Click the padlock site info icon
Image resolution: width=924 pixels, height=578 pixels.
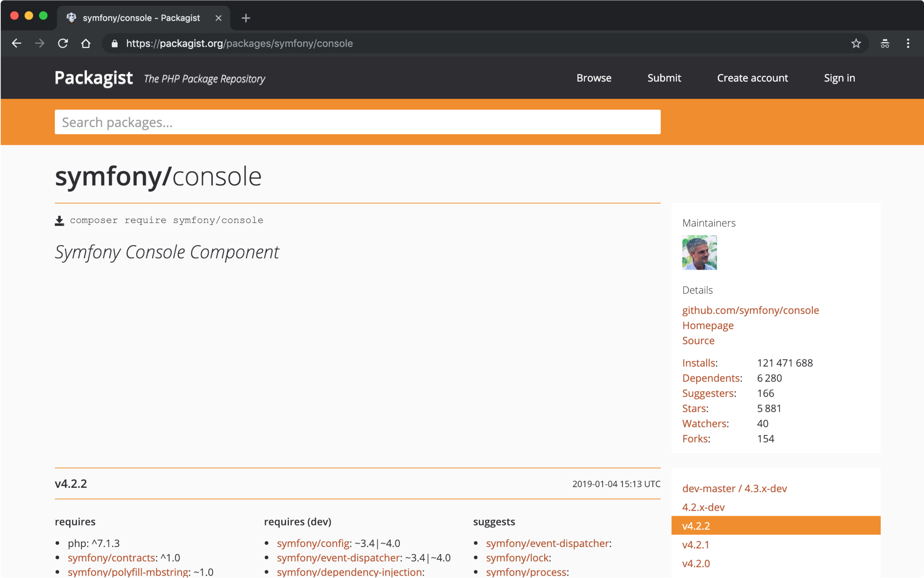(114, 43)
